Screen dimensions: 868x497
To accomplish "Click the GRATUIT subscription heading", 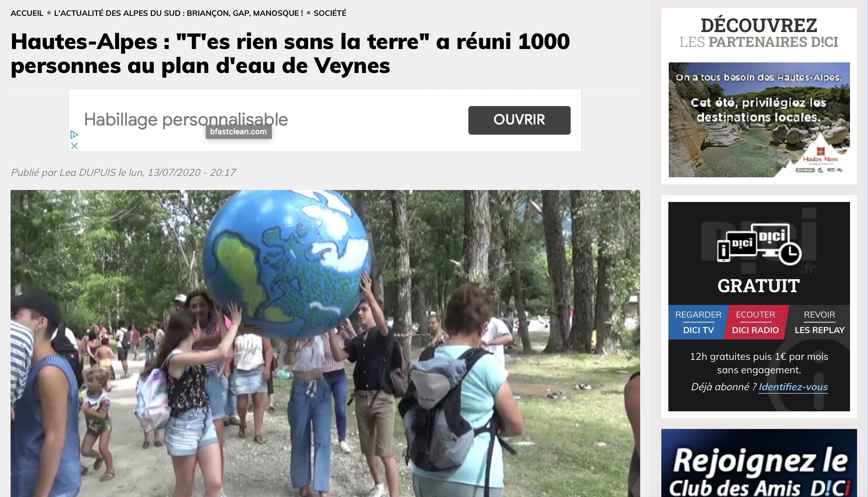I will click(x=759, y=286).
